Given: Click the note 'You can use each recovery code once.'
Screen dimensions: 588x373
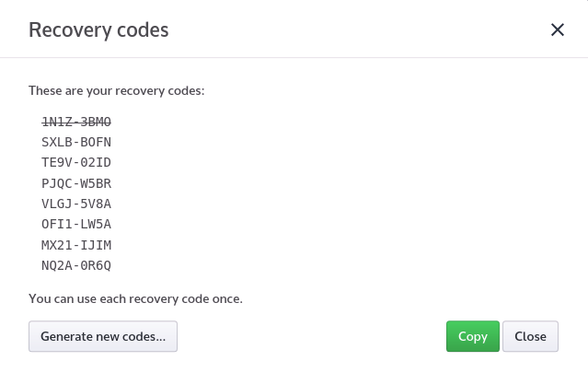Looking at the screenshot, I should (x=136, y=298).
